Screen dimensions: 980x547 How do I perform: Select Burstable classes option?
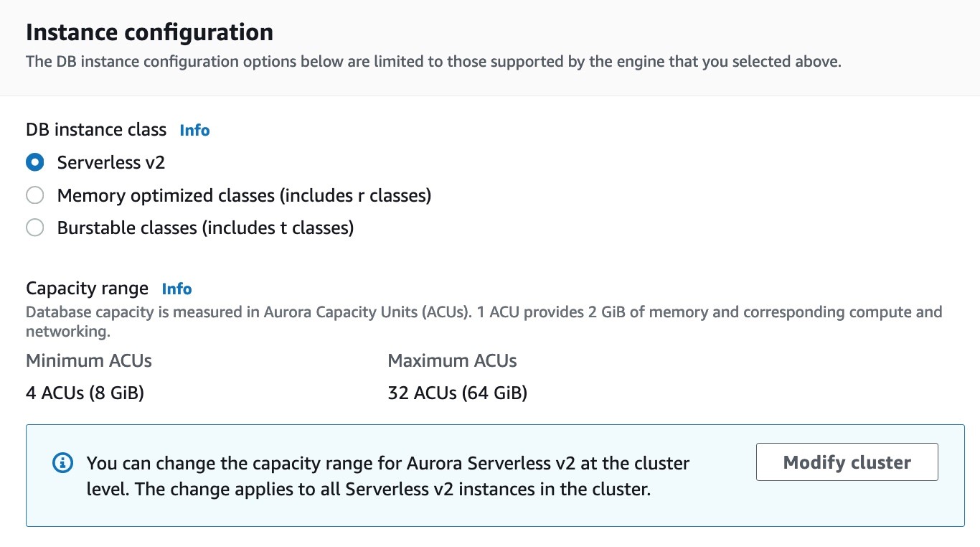(34, 228)
